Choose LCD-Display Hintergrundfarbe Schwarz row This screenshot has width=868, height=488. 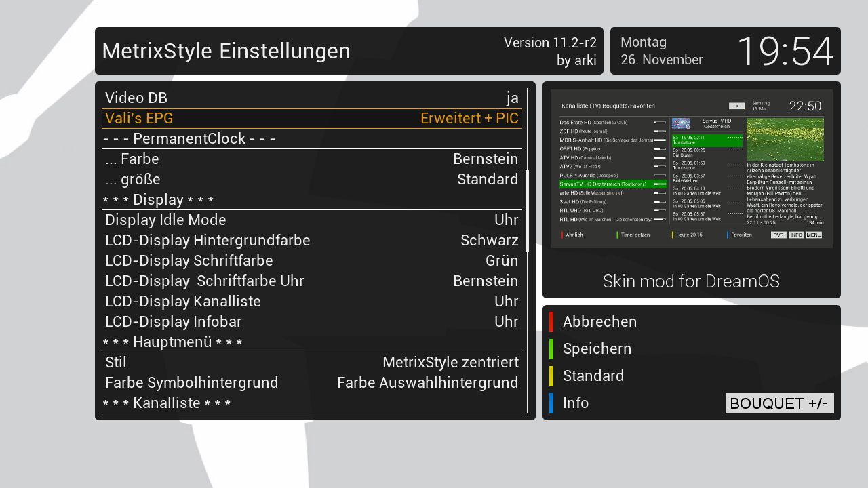tap(311, 241)
